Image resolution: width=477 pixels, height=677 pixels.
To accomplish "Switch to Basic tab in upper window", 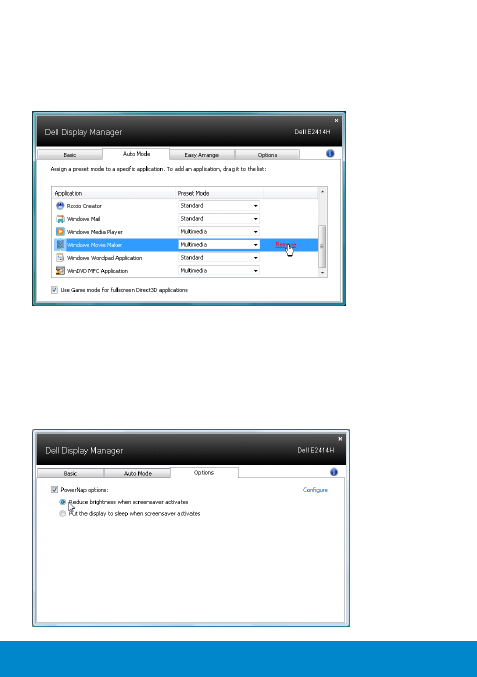I will pyautogui.click(x=70, y=155).
